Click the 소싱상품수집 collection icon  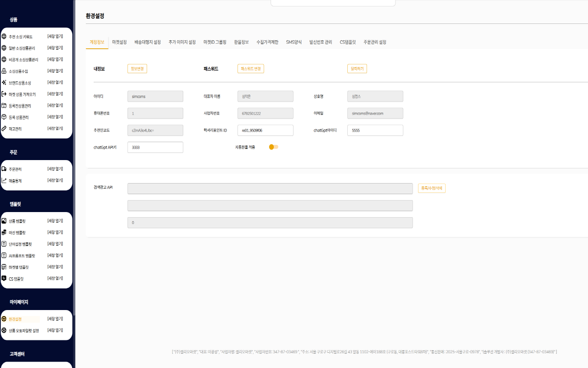tap(4, 71)
